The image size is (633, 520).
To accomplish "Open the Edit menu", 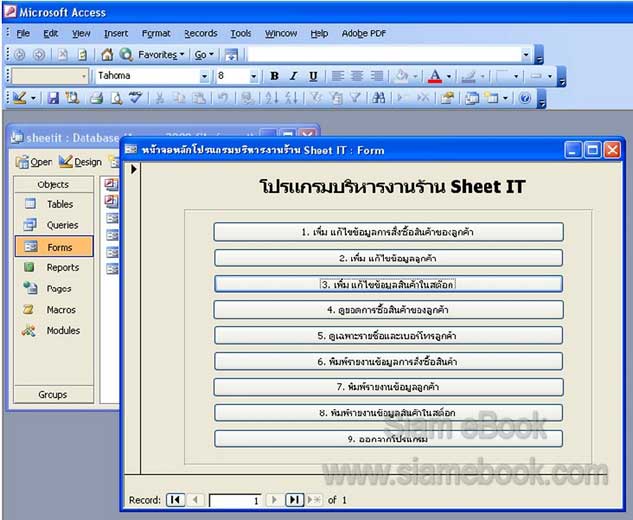I will tap(50, 34).
